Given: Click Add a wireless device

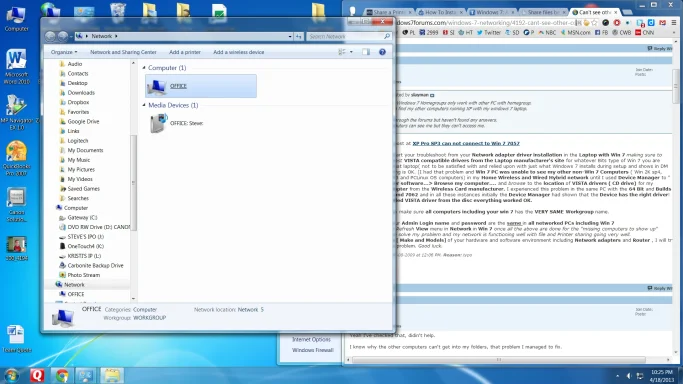Looking at the screenshot, I should (239, 52).
